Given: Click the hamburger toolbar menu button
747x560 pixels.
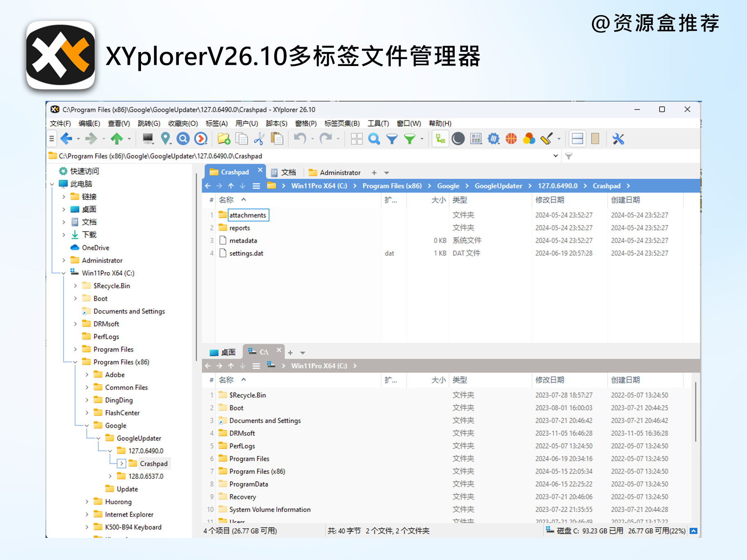Looking at the screenshot, I should (52, 139).
